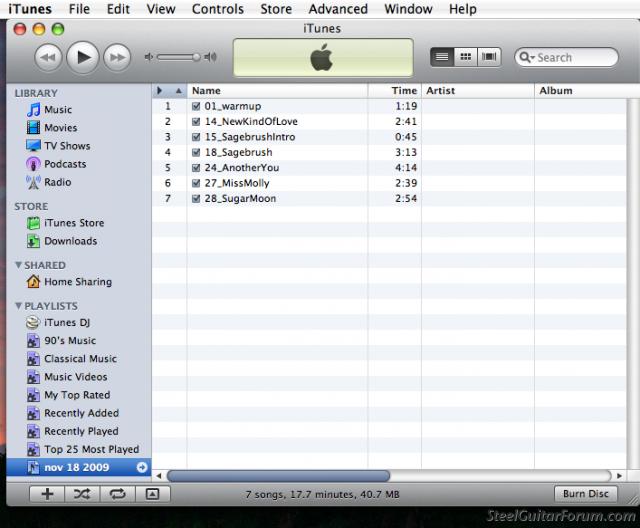Collapse the Shared section triangle
Screen dimensions: 640x528
pyautogui.click(x=18, y=266)
